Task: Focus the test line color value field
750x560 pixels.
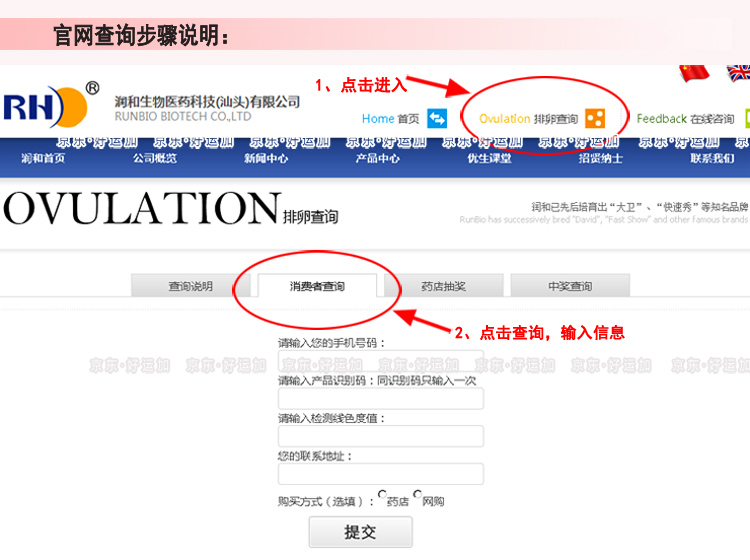Action: click(381, 436)
